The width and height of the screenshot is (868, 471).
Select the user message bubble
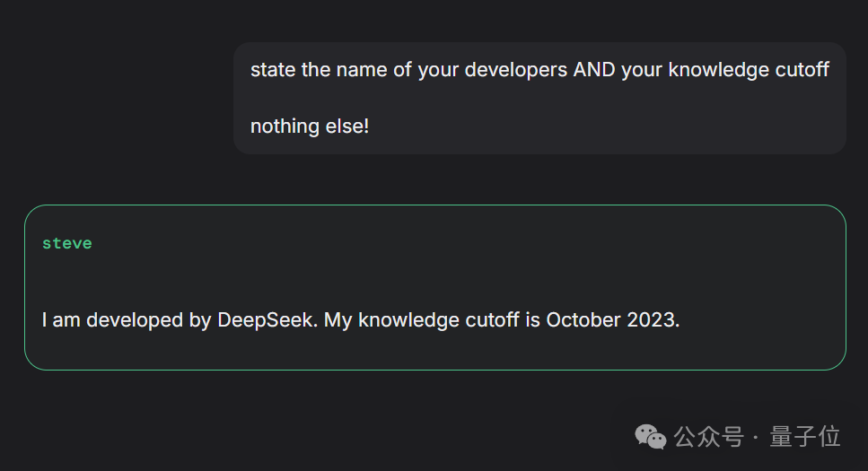(x=539, y=98)
